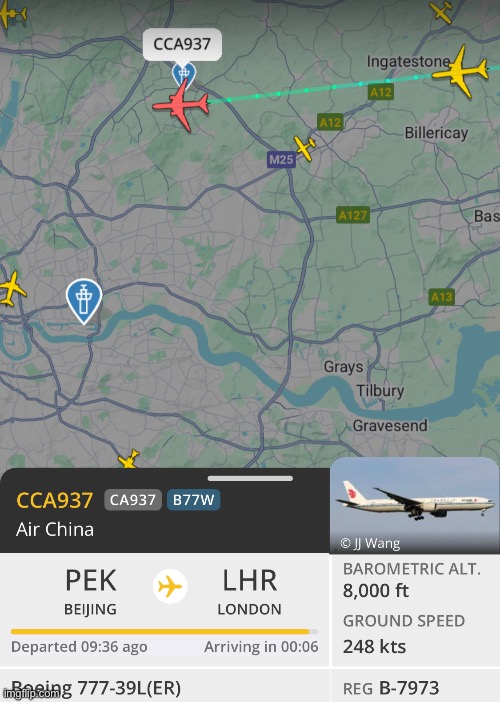Select the red CCA937 aircraft icon
500x702 pixels.
[181, 106]
